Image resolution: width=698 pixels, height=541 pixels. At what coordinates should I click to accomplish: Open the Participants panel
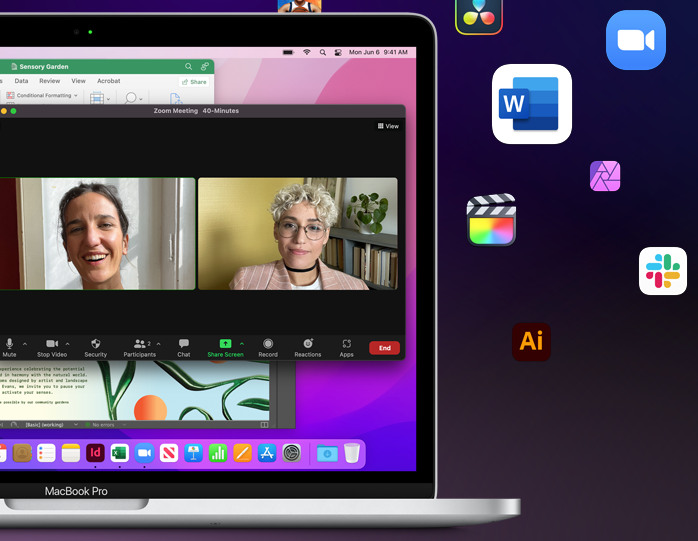click(139, 348)
